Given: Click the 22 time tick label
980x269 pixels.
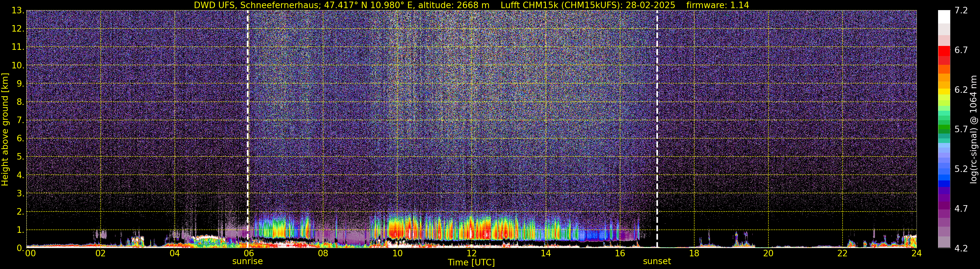Looking at the screenshot, I should click(x=842, y=253).
